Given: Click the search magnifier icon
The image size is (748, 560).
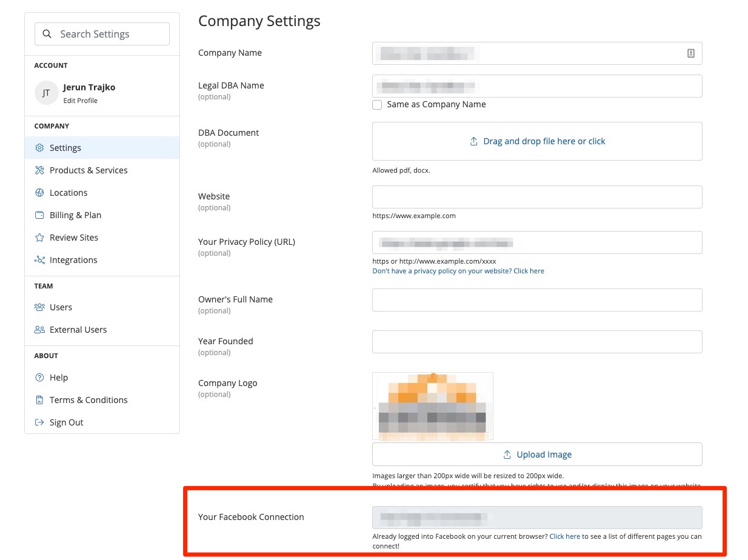Looking at the screenshot, I should click(47, 34).
